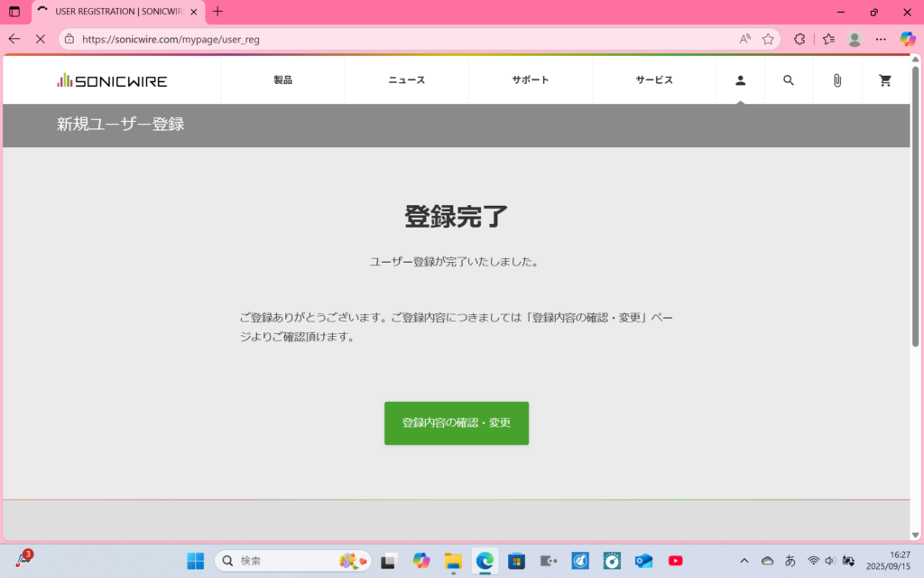The width and height of the screenshot is (924, 578).
Task: Select the サポート menu item
Action: [x=530, y=80]
